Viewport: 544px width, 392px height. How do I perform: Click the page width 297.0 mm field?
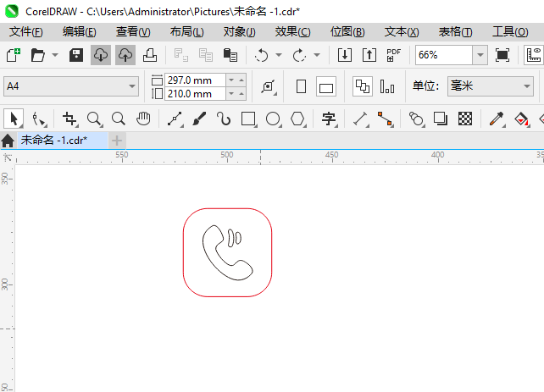point(195,80)
